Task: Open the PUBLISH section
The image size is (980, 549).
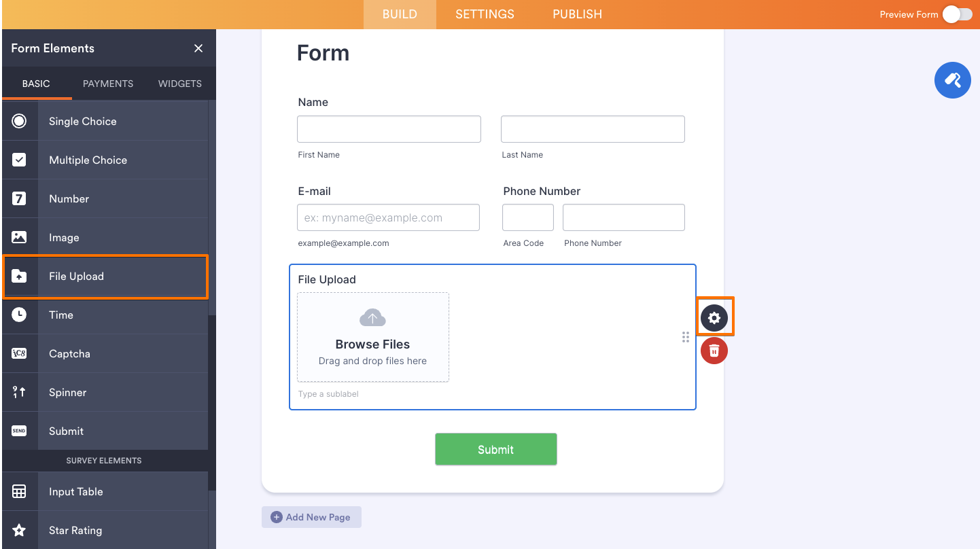Action: pos(576,14)
